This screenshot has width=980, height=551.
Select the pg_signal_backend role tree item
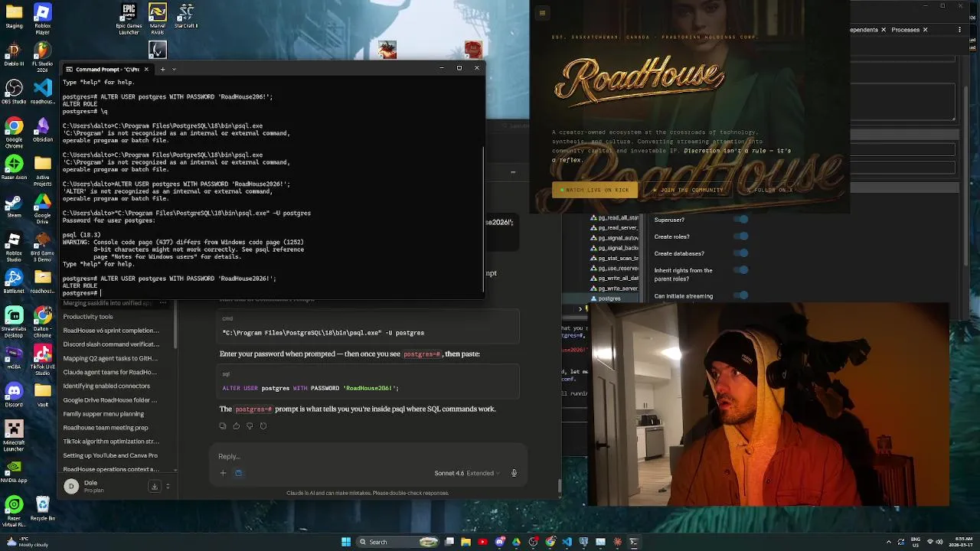click(x=614, y=248)
